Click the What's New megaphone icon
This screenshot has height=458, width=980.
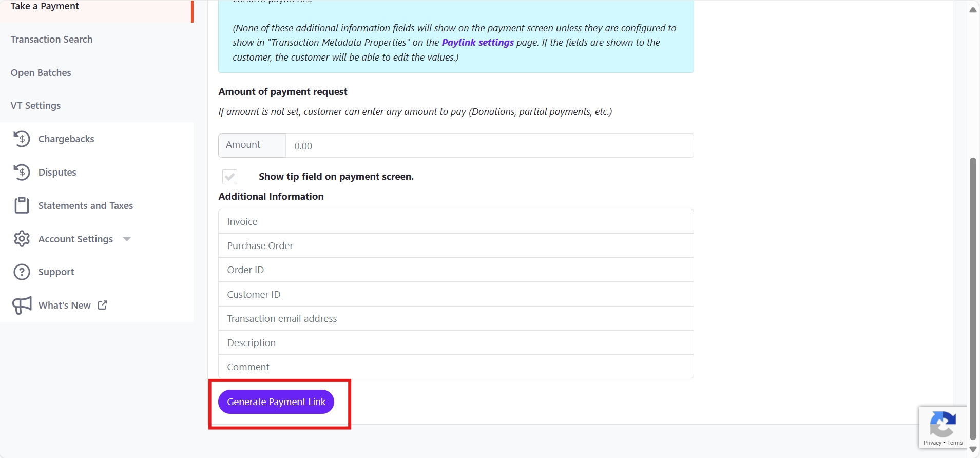pyautogui.click(x=22, y=306)
